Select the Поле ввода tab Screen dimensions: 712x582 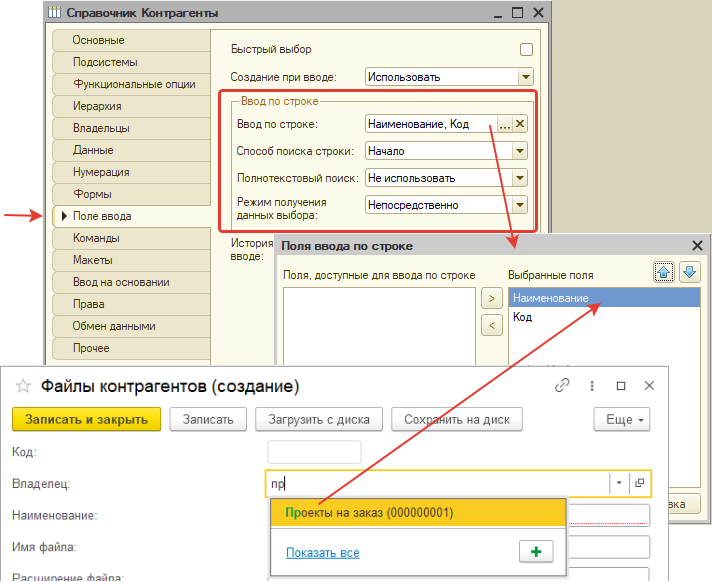click(x=131, y=216)
